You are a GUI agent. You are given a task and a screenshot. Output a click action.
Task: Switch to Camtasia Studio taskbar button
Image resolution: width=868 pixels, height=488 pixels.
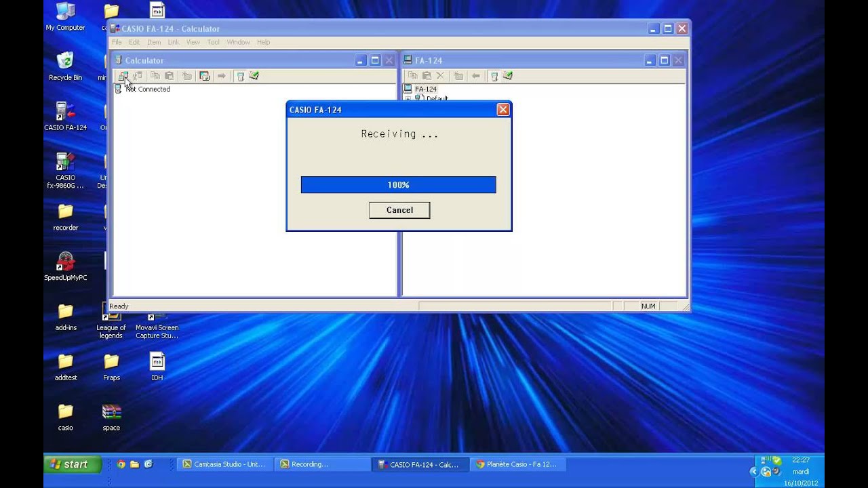click(226, 464)
